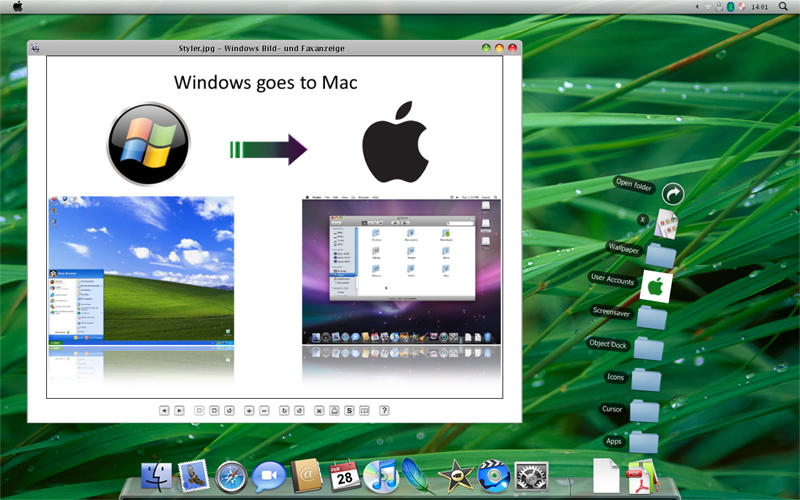This screenshot has height=500, width=800.
Task: Open the iCal calendar showing 28
Action: pos(344,476)
